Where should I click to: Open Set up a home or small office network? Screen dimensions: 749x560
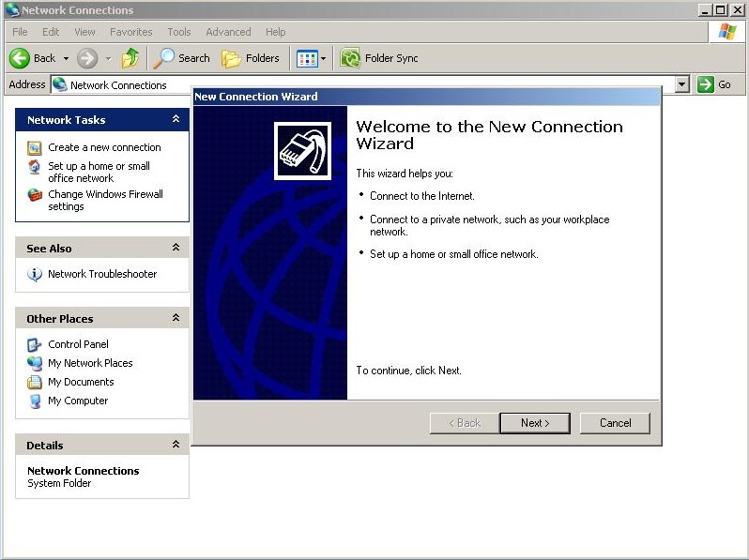pos(99,173)
